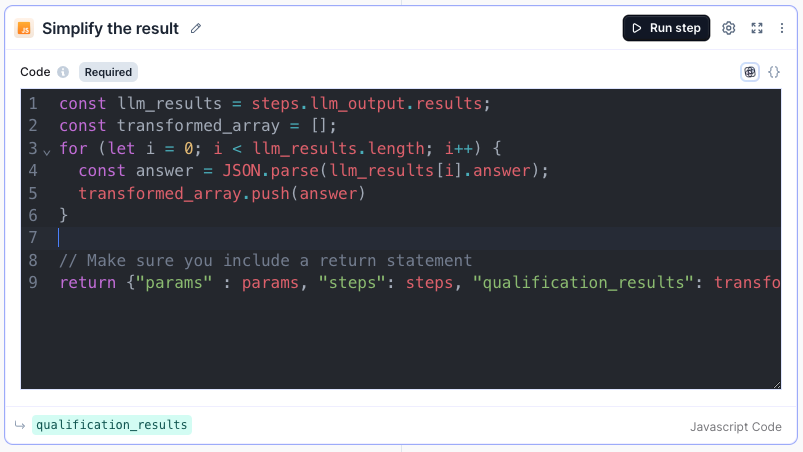The image size is (803, 452).
Task: Click the Javascript Code label
Action: tap(735, 427)
